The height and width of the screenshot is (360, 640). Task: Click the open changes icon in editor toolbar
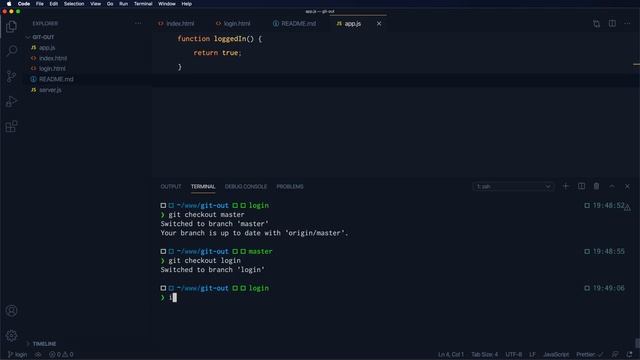coord(596,24)
